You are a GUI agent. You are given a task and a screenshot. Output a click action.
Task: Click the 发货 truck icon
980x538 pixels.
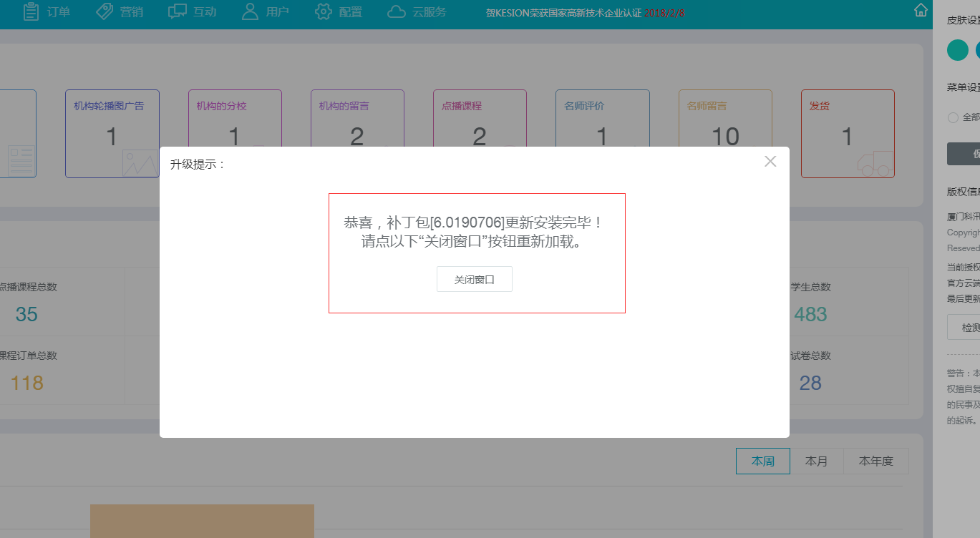(x=875, y=164)
